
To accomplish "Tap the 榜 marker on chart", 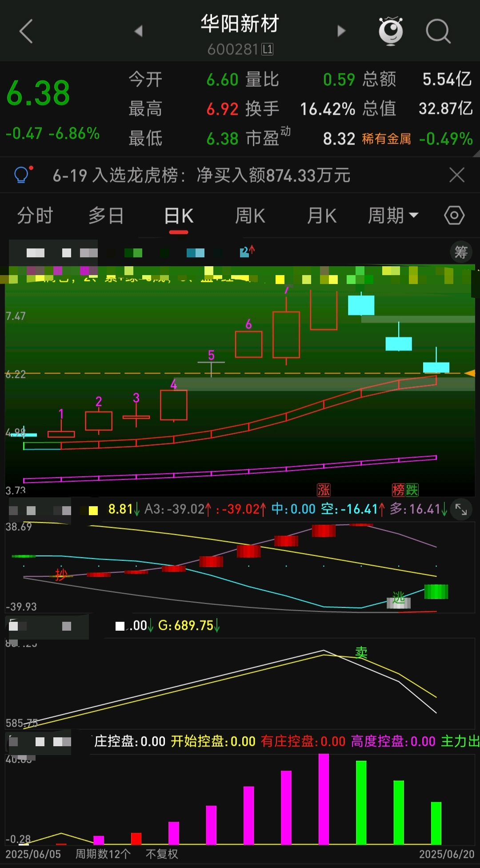I will (x=398, y=490).
